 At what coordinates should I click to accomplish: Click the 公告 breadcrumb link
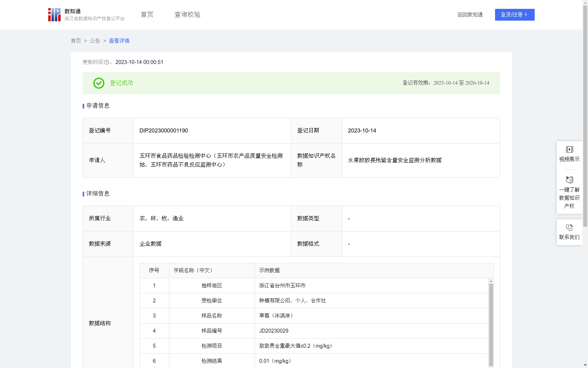[x=95, y=41]
